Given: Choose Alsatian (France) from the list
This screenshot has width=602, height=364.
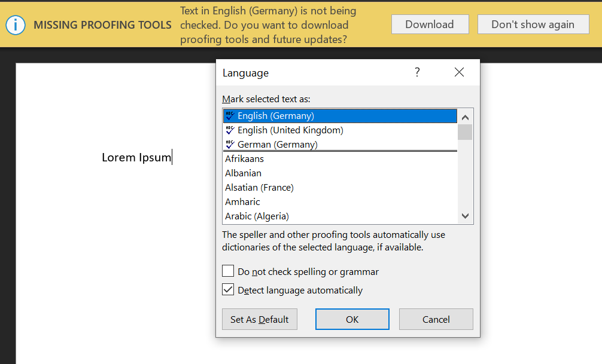Looking at the screenshot, I should 340,188.
